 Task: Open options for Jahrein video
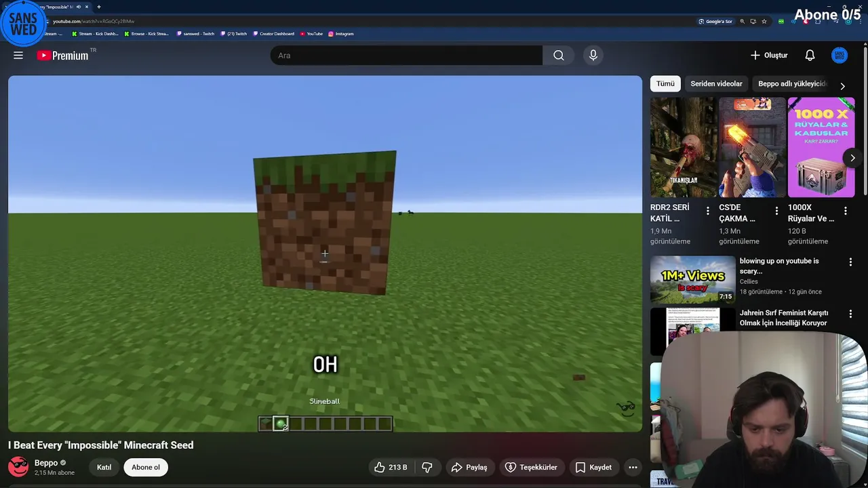tap(850, 314)
